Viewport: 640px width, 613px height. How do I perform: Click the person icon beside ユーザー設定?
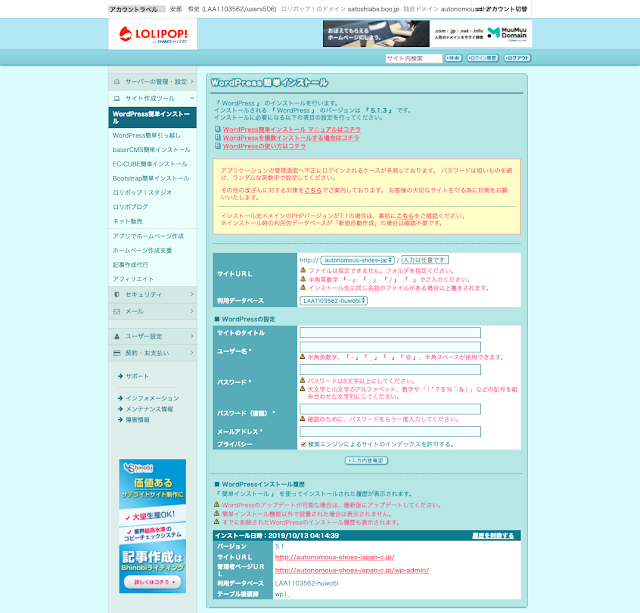coord(117,336)
